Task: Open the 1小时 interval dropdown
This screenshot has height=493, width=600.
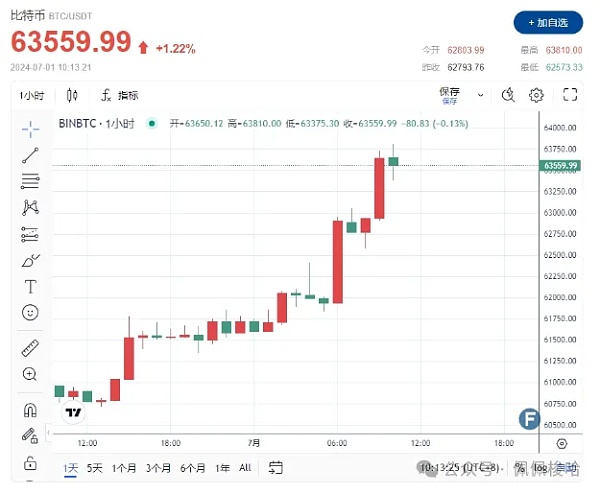Action: [x=31, y=95]
